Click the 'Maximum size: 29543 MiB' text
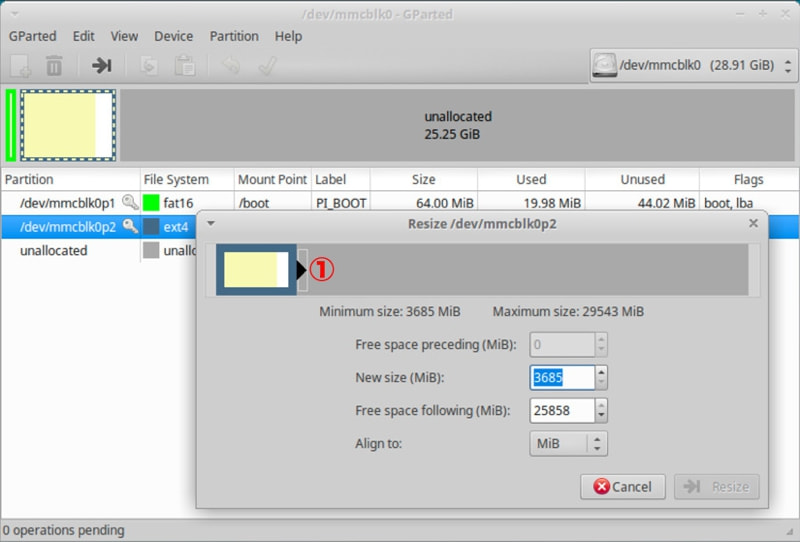800x542 pixels. pyautogui.click(x=568, y=311)
